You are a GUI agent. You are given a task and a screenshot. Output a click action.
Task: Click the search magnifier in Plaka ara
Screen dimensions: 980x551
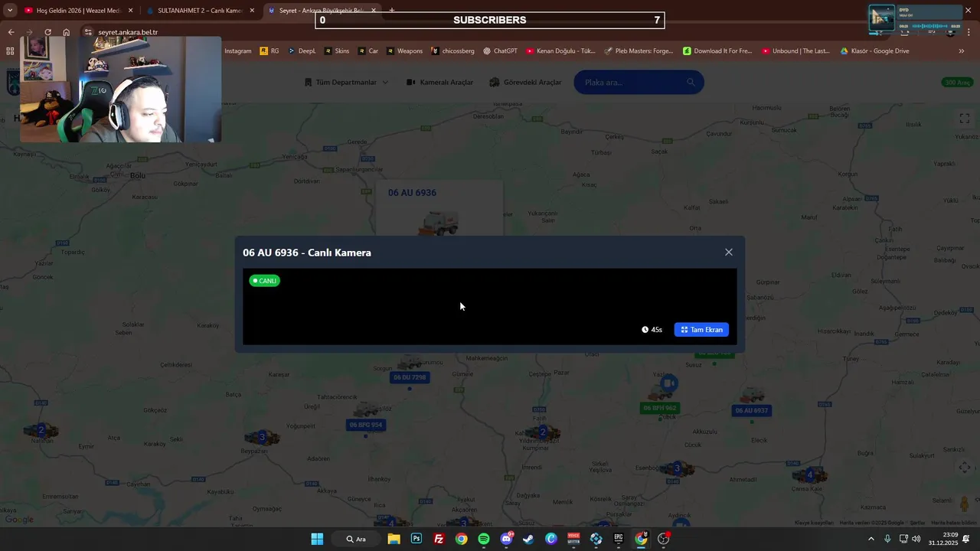[x=691, y=83]
